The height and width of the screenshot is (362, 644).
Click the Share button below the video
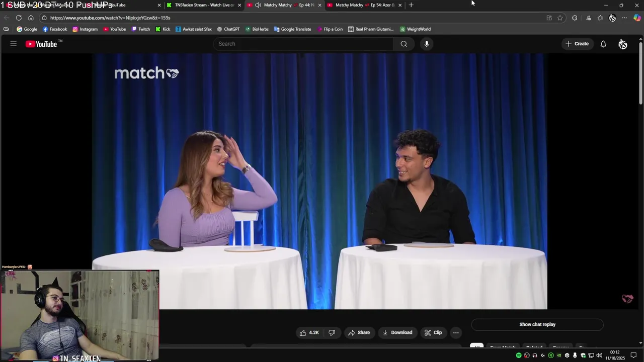[359, 332]
